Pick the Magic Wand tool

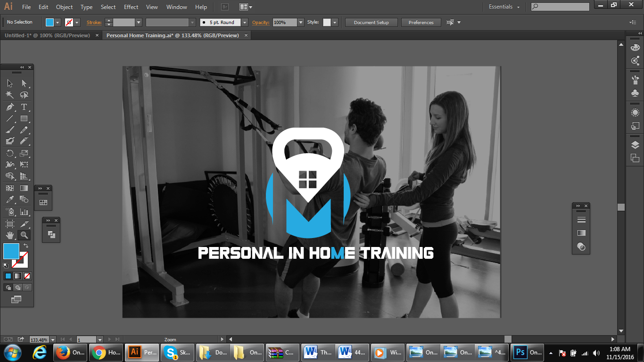[10, 95]
